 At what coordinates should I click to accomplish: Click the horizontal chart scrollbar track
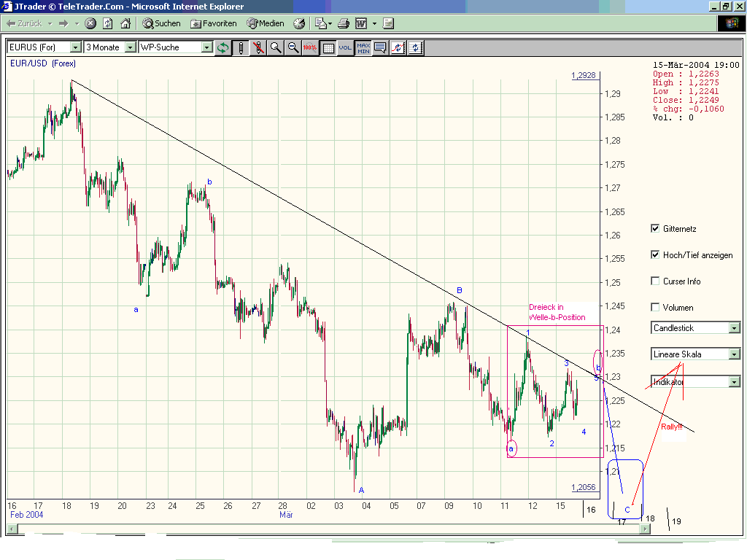point(329,529)
